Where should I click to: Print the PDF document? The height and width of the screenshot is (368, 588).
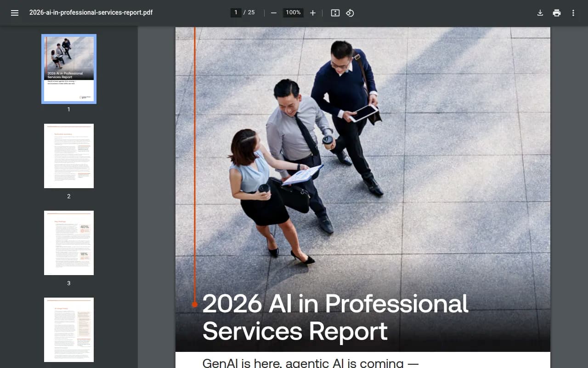tap(557, 12)
